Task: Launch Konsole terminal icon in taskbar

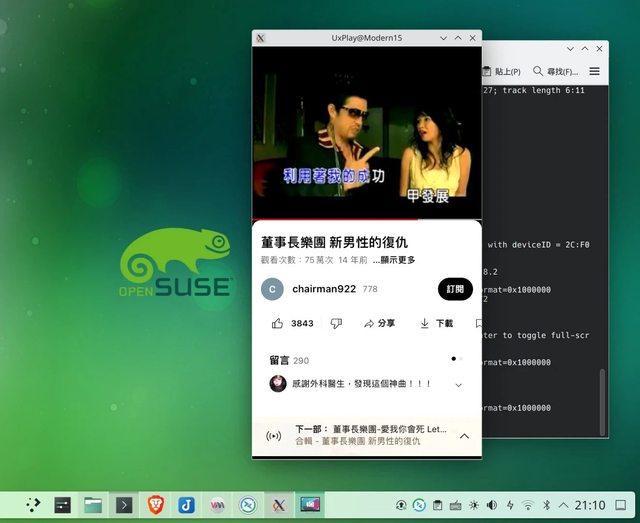Action: [x=124, y=505]
